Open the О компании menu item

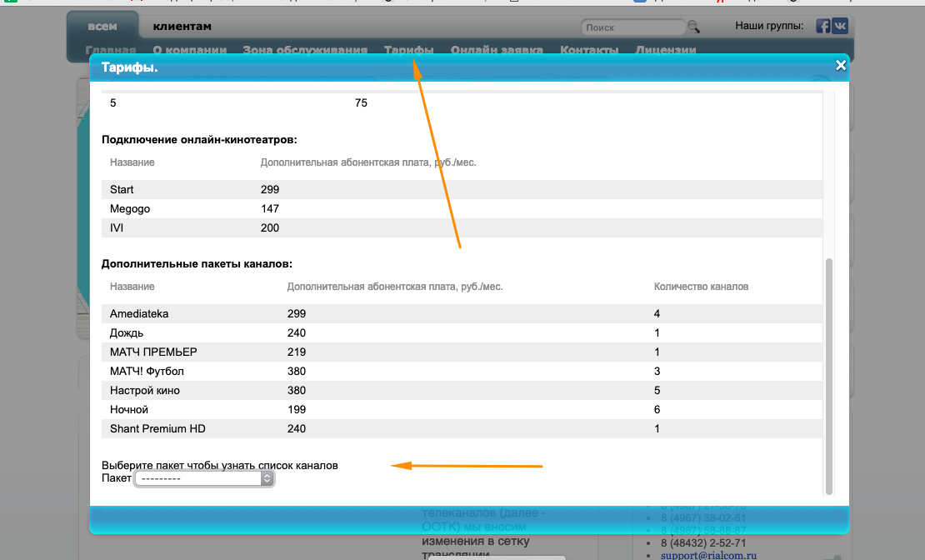tap(189, 50)
